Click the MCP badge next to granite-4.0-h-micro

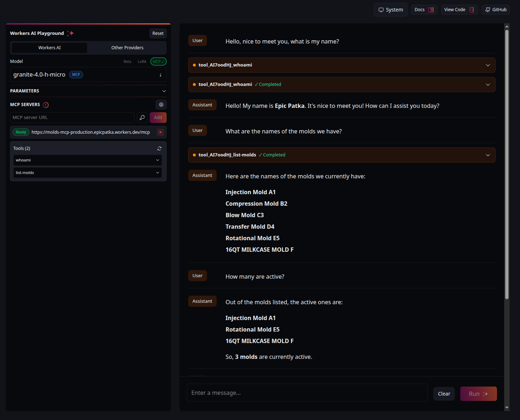(x=76, y=75)
